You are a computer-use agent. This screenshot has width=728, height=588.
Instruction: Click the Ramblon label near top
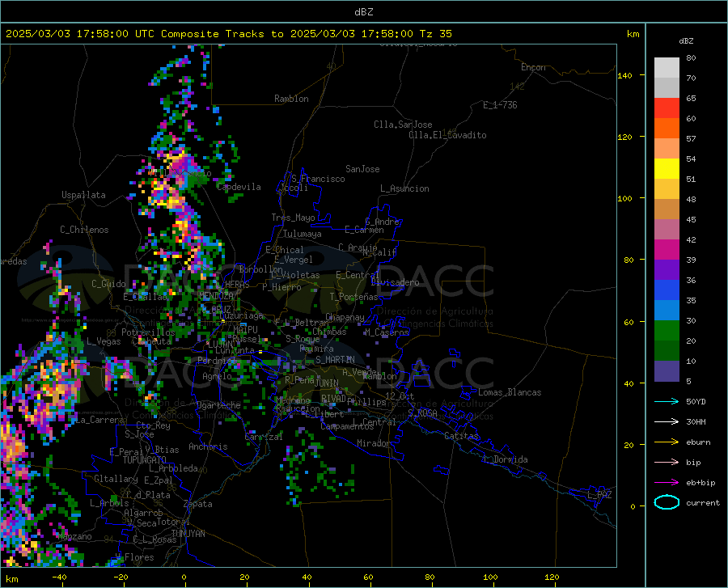pos(291,99)
